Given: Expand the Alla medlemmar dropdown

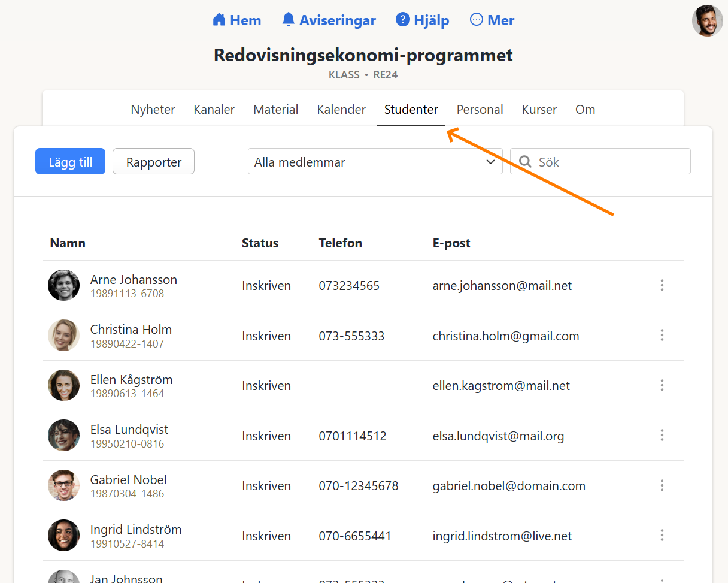Looking at the screenshot, I should (x=375, y=162).
